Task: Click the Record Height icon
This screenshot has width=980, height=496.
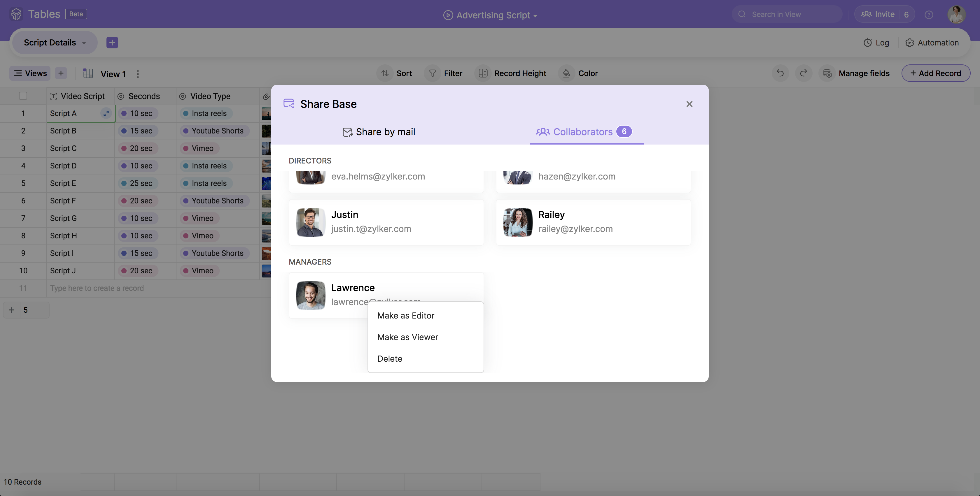Action: coord(483,73)
